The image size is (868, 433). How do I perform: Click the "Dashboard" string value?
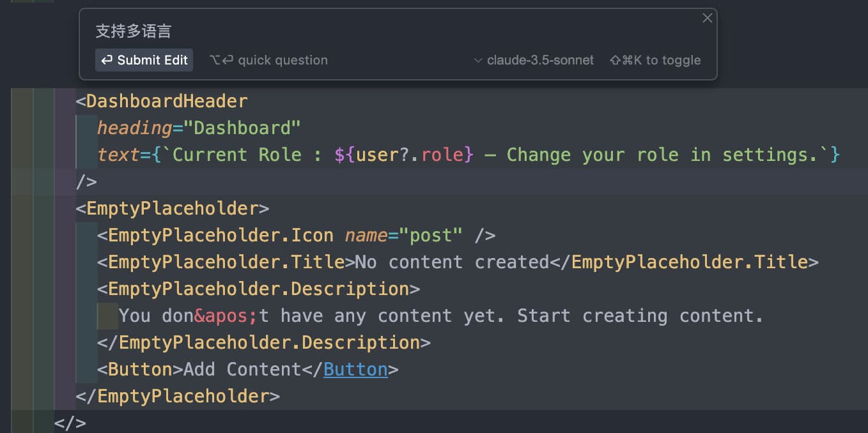tap(242, 128)
